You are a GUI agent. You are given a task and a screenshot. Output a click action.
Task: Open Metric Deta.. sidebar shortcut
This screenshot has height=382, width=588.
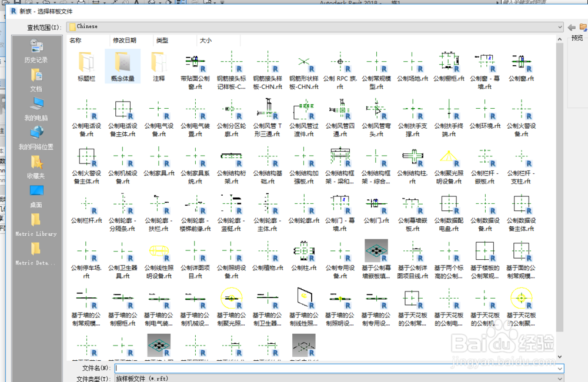(36, 254)
